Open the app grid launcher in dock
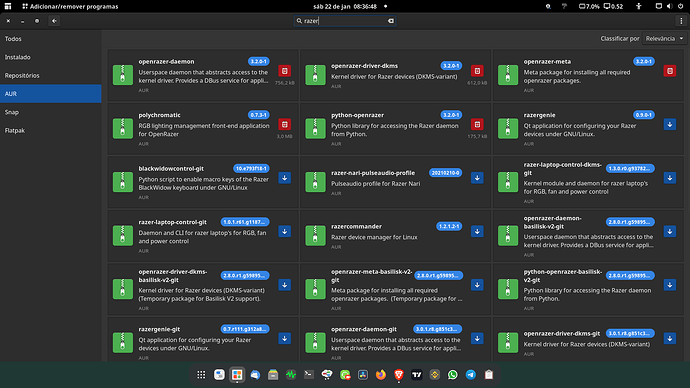Viewport: 690px width, 388px height. 201,375
